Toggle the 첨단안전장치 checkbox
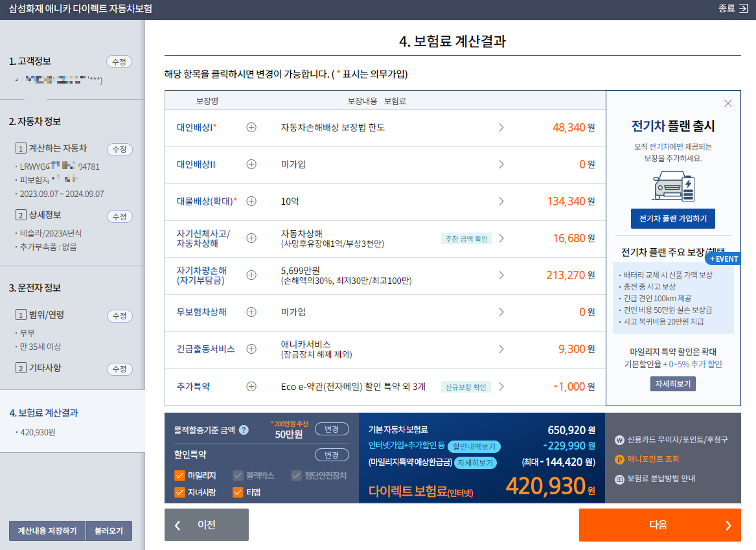This screenshot has height=550, width=756. pos(296,476)
